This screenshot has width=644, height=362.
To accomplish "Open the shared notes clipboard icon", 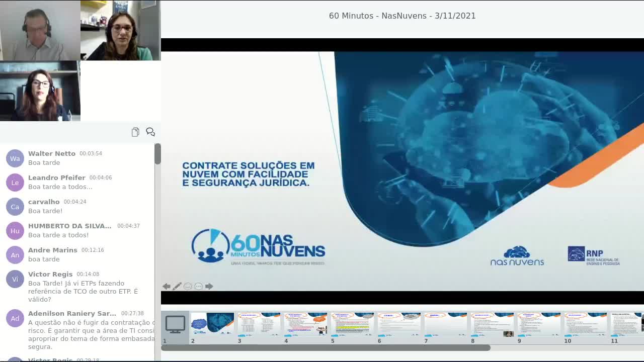I will pos(135,132).
